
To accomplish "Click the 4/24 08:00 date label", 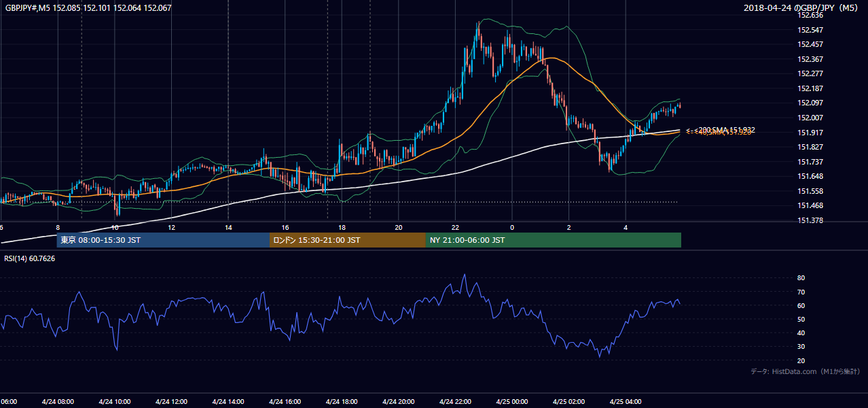I will [57, 402].
